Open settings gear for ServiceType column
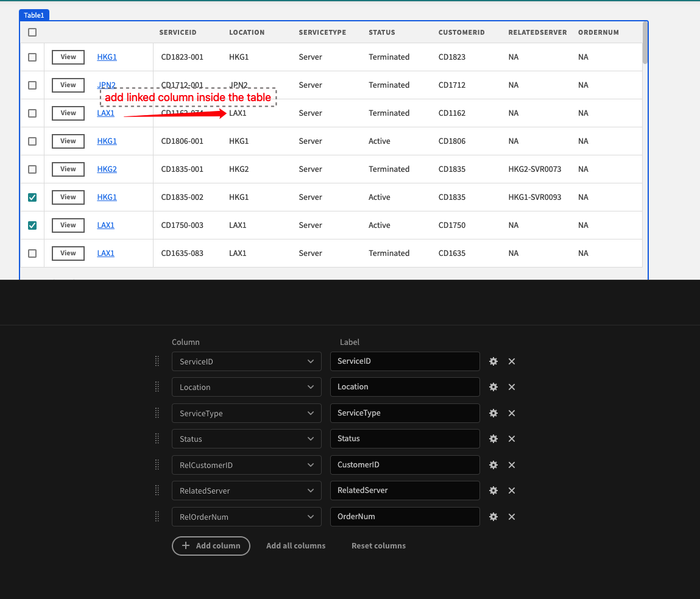Screen dimensions: 700x599 (493, 413)
